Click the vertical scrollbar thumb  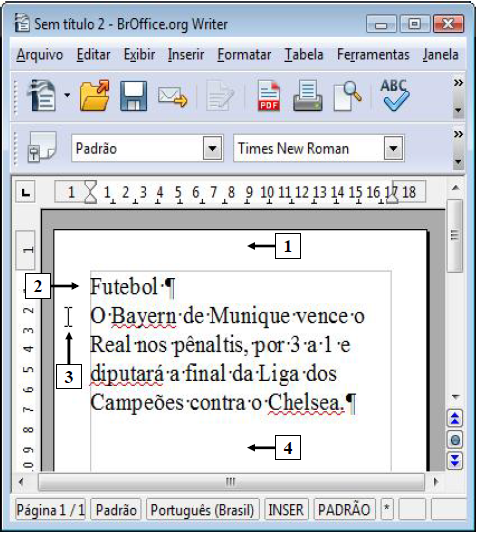[455, 236]
